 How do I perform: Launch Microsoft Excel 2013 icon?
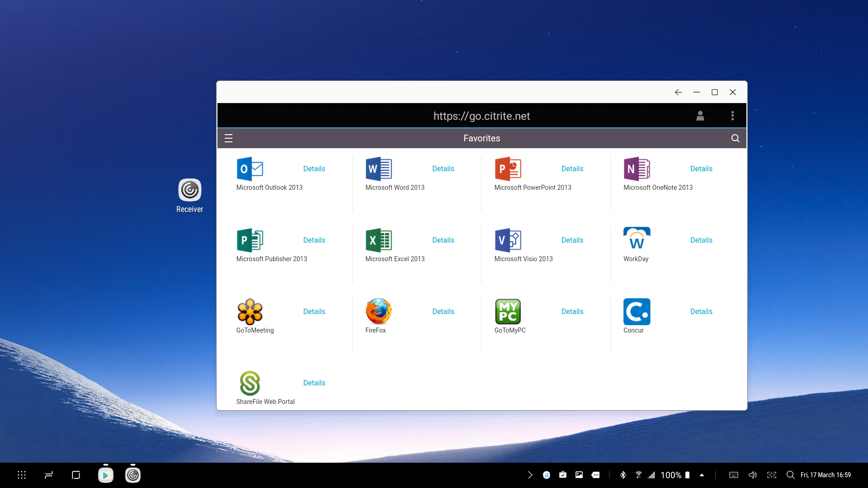click(379, 240)
